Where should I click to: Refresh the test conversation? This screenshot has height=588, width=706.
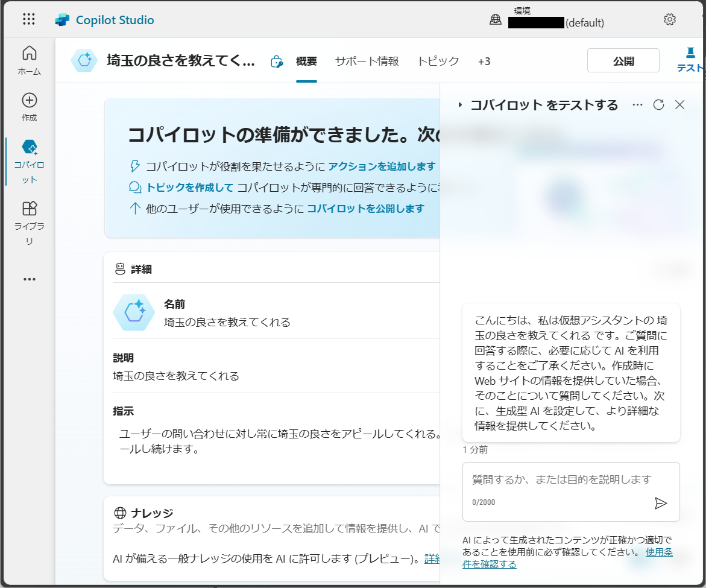click(659, 105)
